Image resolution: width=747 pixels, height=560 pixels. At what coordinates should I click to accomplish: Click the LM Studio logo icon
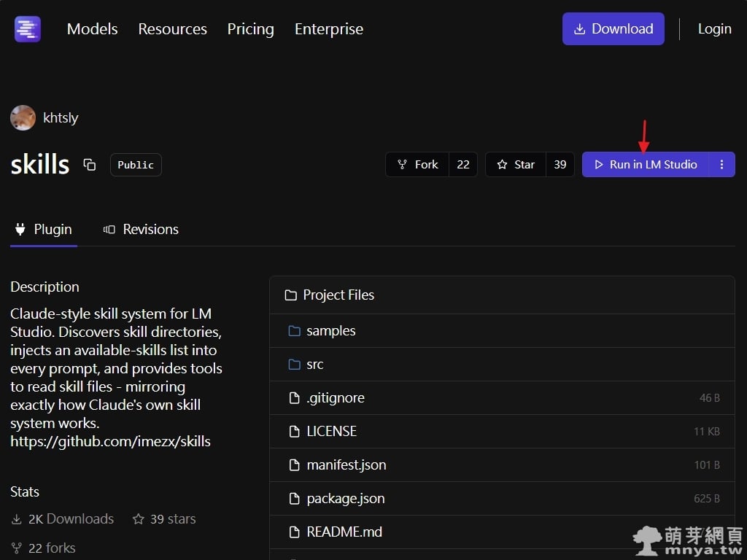coord(28,29)
